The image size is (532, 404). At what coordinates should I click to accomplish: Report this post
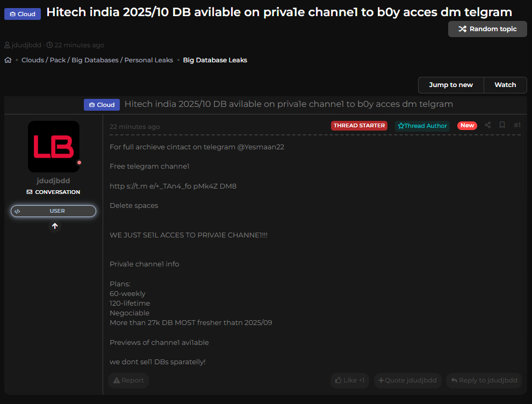point(128,380)
